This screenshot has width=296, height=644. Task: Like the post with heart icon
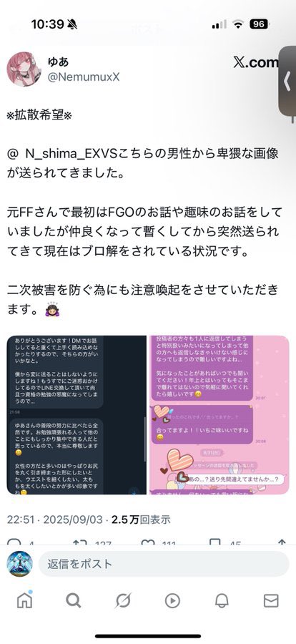148,542
